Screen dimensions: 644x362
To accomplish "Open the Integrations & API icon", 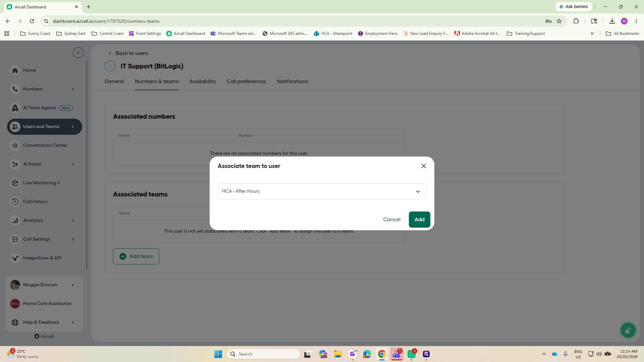I will point(15,258).
